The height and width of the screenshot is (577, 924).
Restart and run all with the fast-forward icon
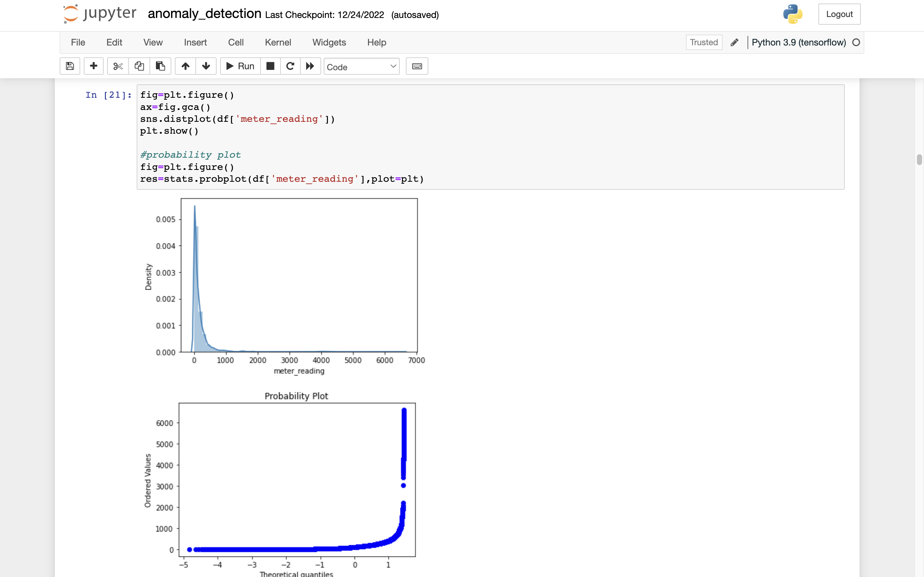[310, 66]
